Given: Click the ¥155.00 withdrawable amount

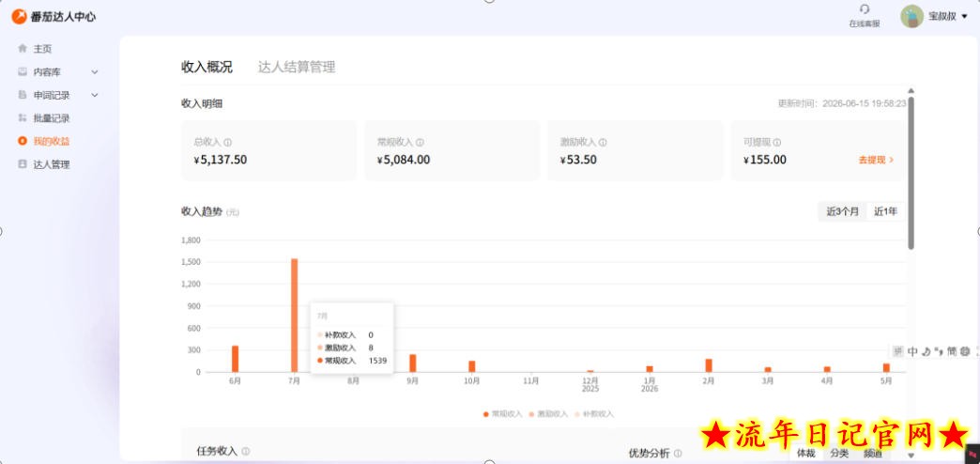Looking at the screenshot, I should click(765, 160).
